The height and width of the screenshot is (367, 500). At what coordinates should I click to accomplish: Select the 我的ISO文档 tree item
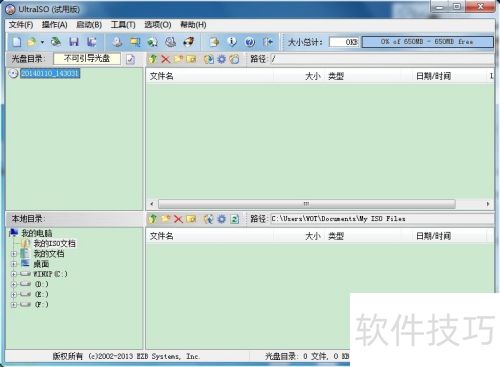click(x=54, y=243)
